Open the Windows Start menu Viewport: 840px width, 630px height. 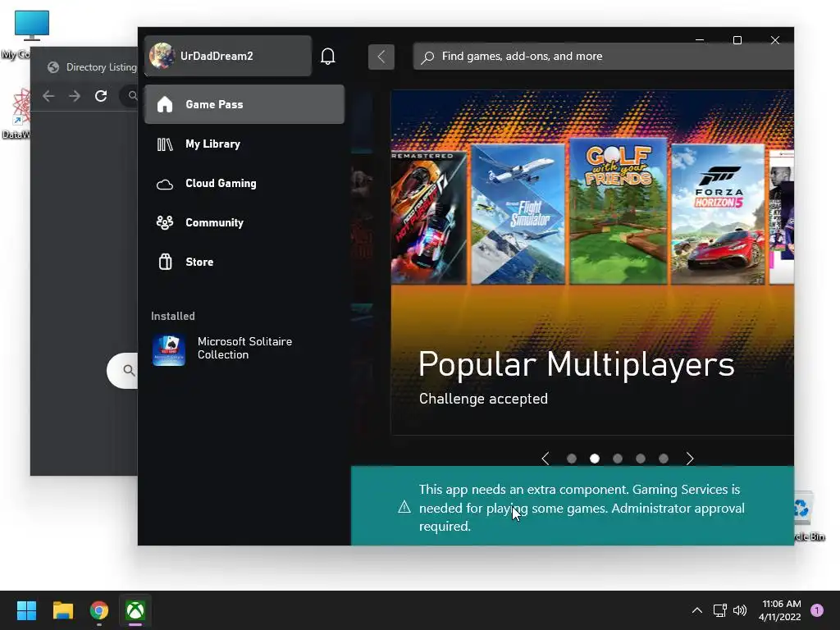[x=26, y=610]
